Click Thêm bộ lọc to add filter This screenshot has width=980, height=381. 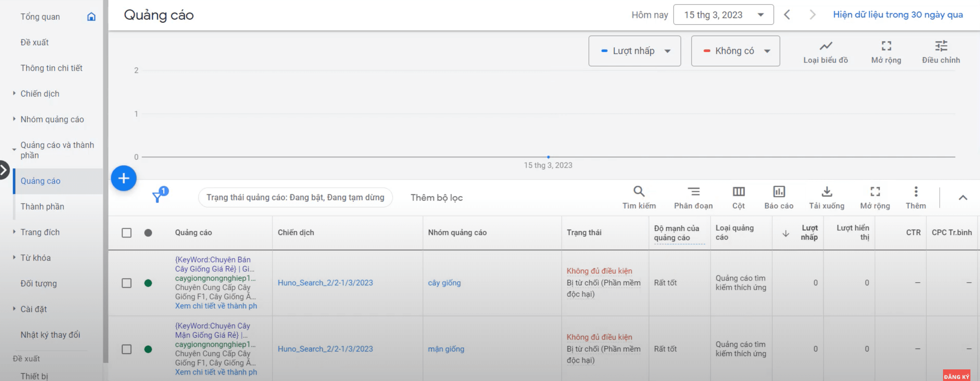click(436, 198)
